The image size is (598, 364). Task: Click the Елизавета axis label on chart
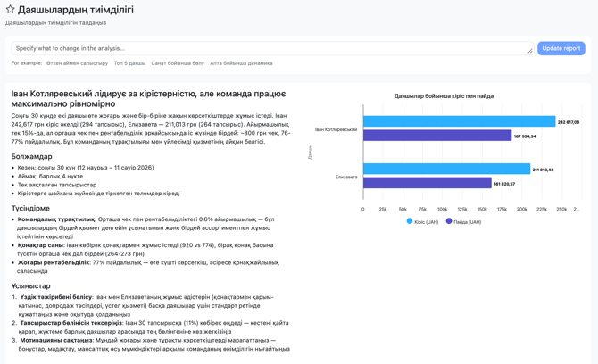(346, 177)
